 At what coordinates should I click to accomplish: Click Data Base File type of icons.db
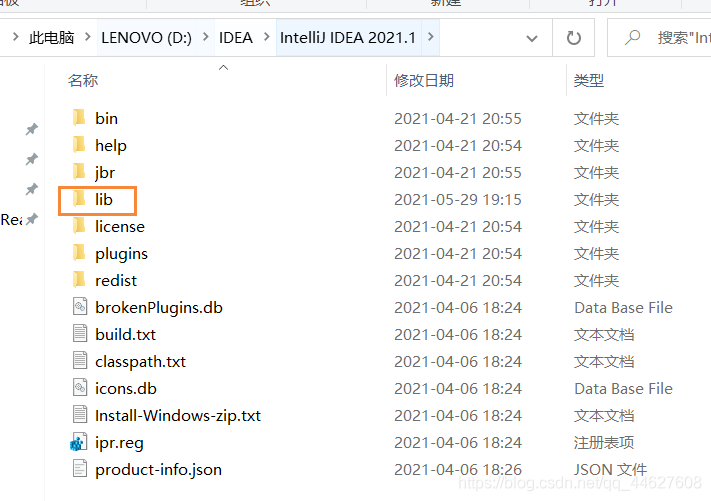(623, 389)
